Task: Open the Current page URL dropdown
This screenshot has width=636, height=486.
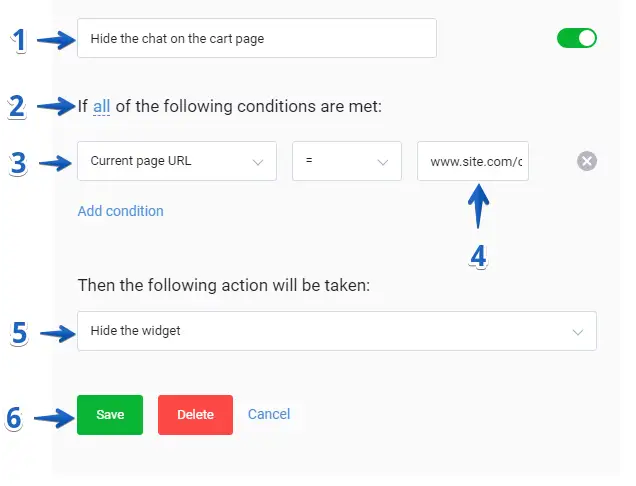Action: (176, 161)
